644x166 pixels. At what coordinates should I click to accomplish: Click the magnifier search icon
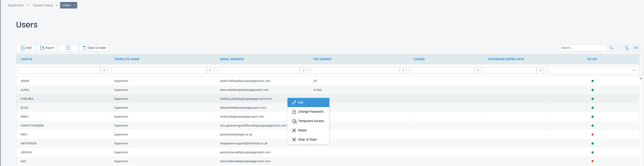612,48
